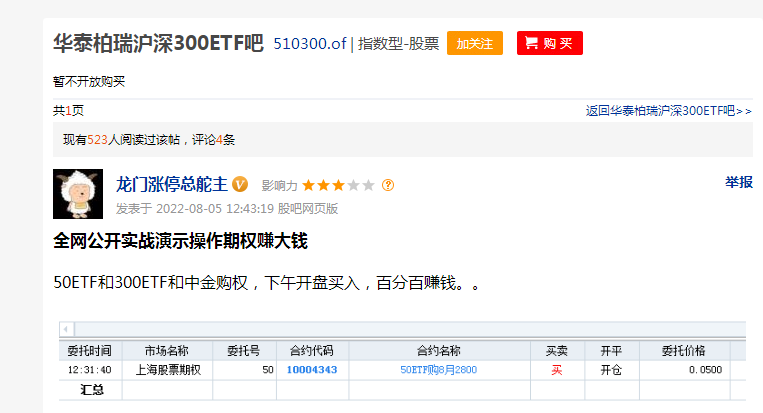Click the influence star rating
Image resolution: width=763 pixels, height=413 pixels.
[338, 185]
